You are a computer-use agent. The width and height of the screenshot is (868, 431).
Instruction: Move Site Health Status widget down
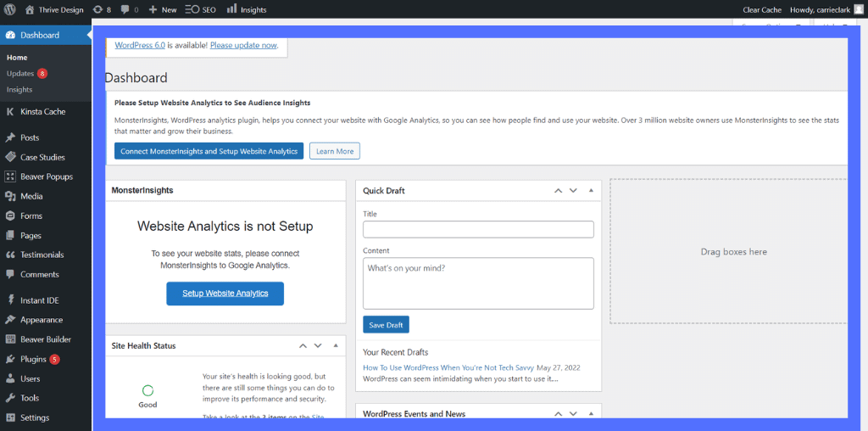click(x=318, y=345)
